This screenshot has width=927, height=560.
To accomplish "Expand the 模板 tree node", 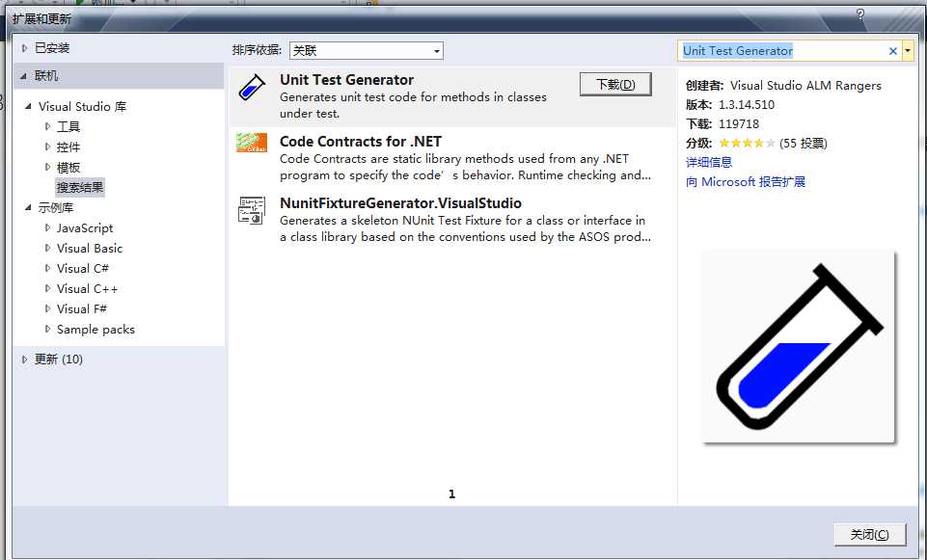I will pos(48,167).
